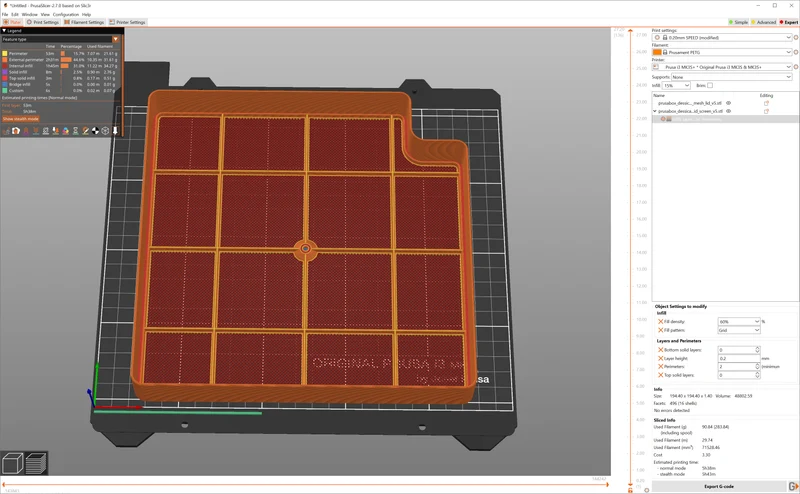Click edit icon for lid_screen_v5.stl object
The width and height of the screenshot is (800, 494).
pos(766,111)
